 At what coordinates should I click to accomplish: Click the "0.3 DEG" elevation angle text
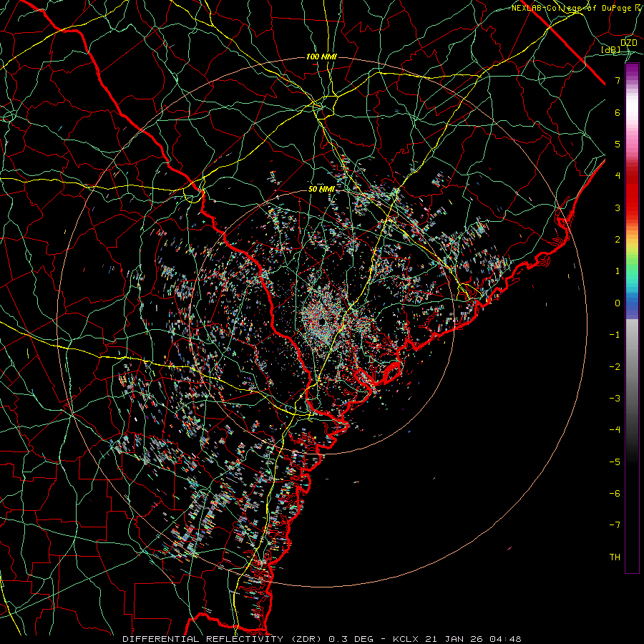pyautogui.click(x=351, y=639)
